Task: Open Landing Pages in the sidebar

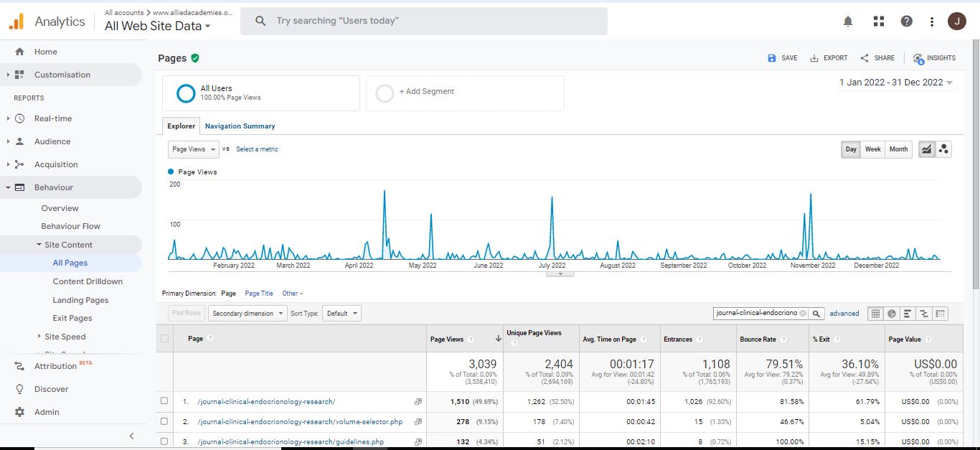Action: pyautogui.click(x=80, y=300)
